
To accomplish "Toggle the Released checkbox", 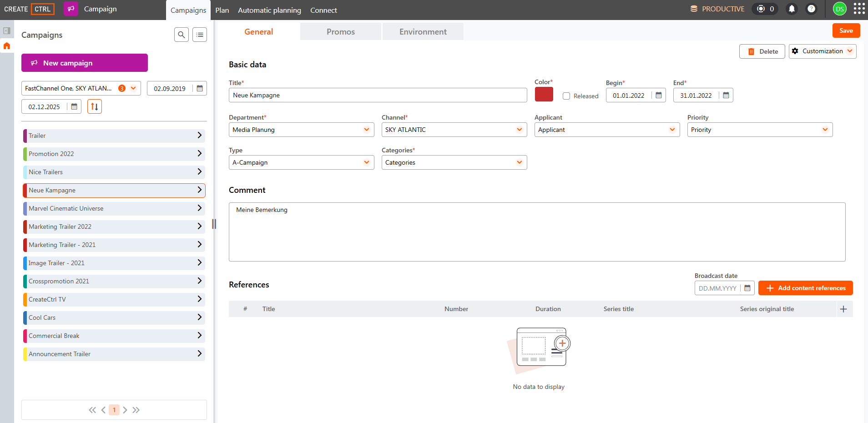I will (x=566, y=96).
